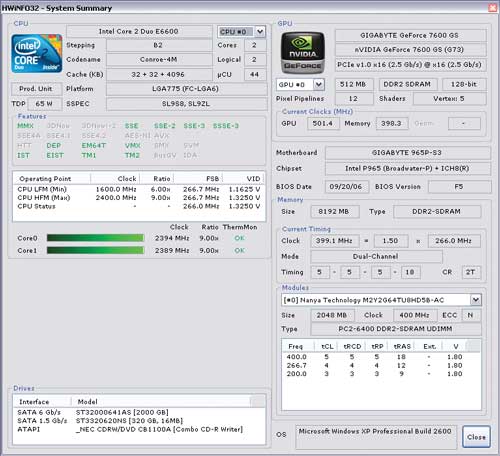Screen dimensions: 500x456
Task: Click the 2048 MB module size field
Action: pos(332,315)
